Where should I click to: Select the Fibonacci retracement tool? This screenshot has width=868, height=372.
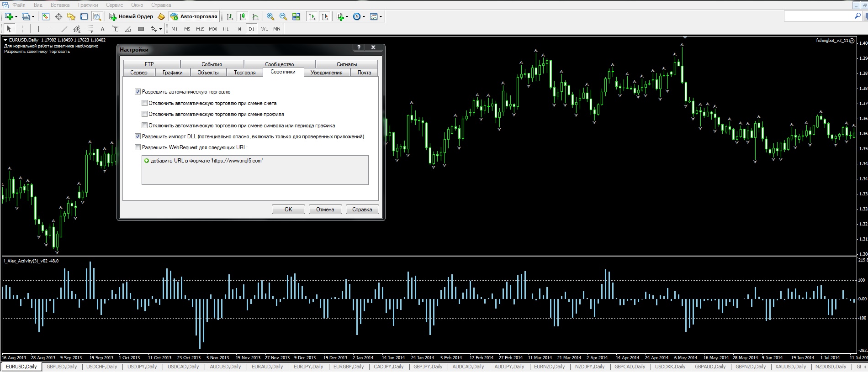click(x=90, y=29)
